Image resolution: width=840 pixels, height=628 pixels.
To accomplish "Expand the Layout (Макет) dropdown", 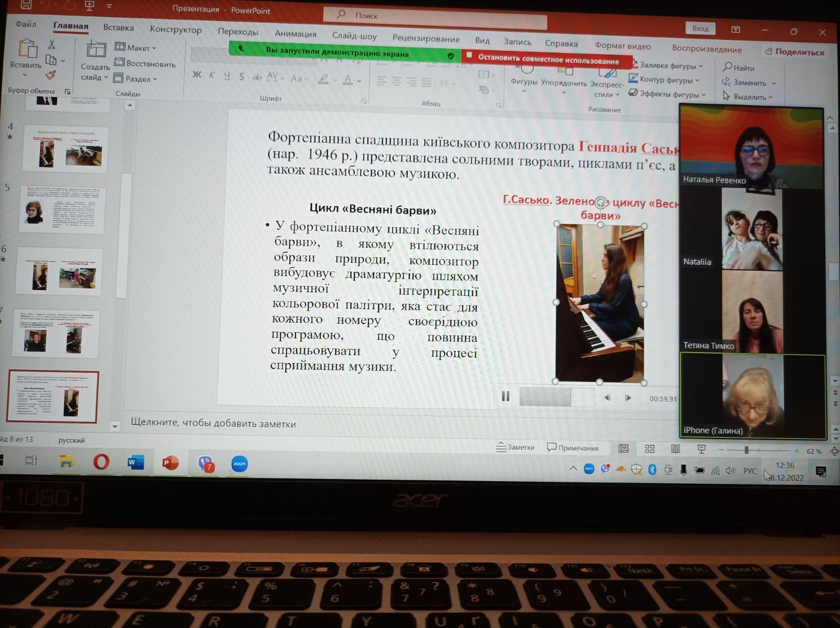I will (136, 48).
